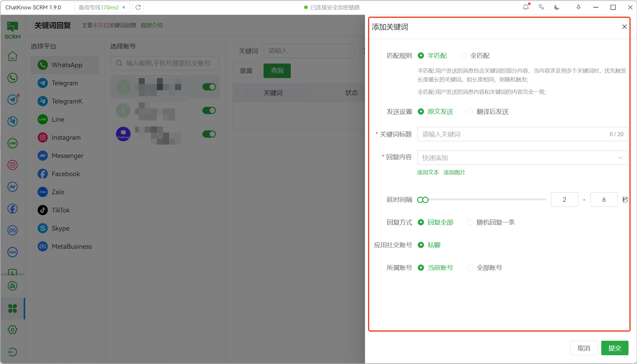The width and height of the screenshot is (637, 364).
Task: Select the 全匹配 radio button
Action: (463, 56)
